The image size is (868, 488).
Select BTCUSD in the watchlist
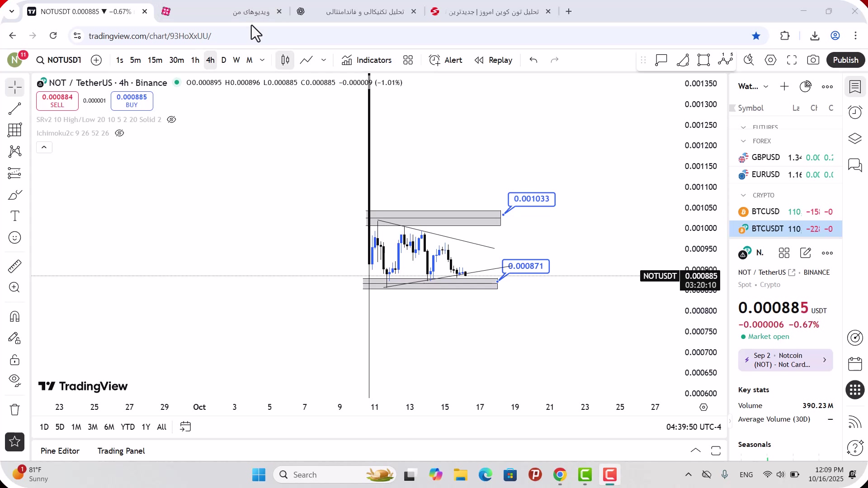point(786,212)
